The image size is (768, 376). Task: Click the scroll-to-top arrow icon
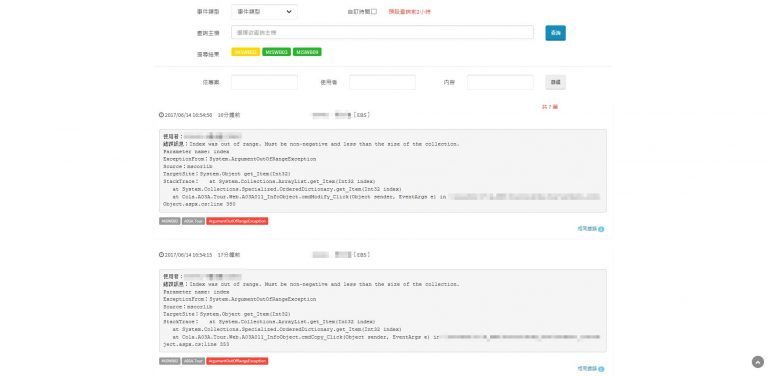[758, 362]
